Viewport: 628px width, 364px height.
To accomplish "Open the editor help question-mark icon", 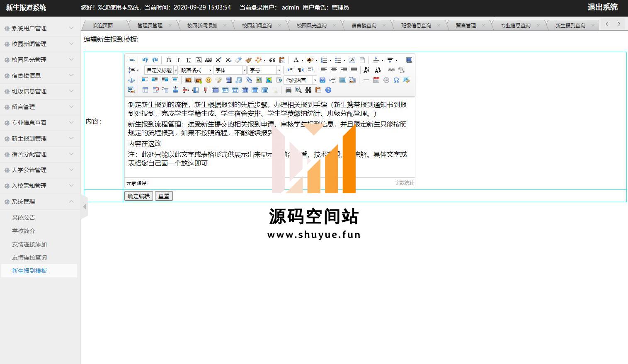I will click(x=328, y=90).
